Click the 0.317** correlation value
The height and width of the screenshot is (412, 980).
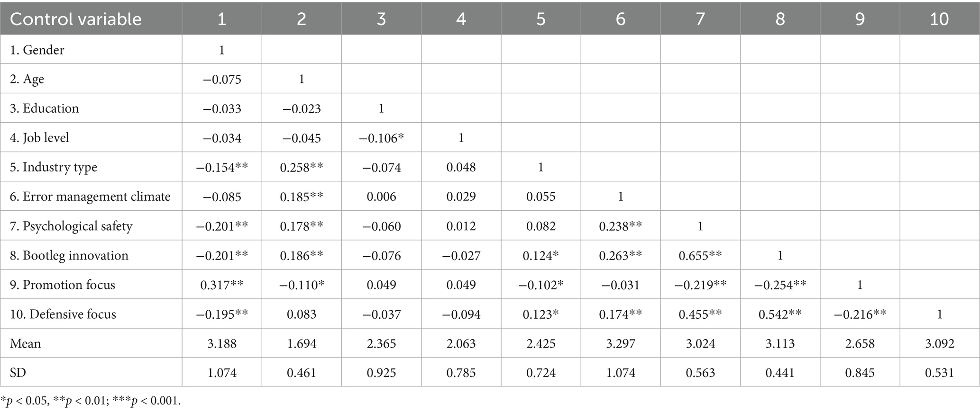point(222,285)
